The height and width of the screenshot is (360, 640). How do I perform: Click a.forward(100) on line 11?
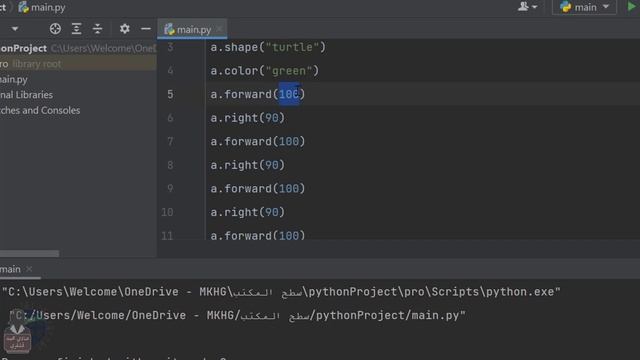pyautogui.click(x=258, y=235)
